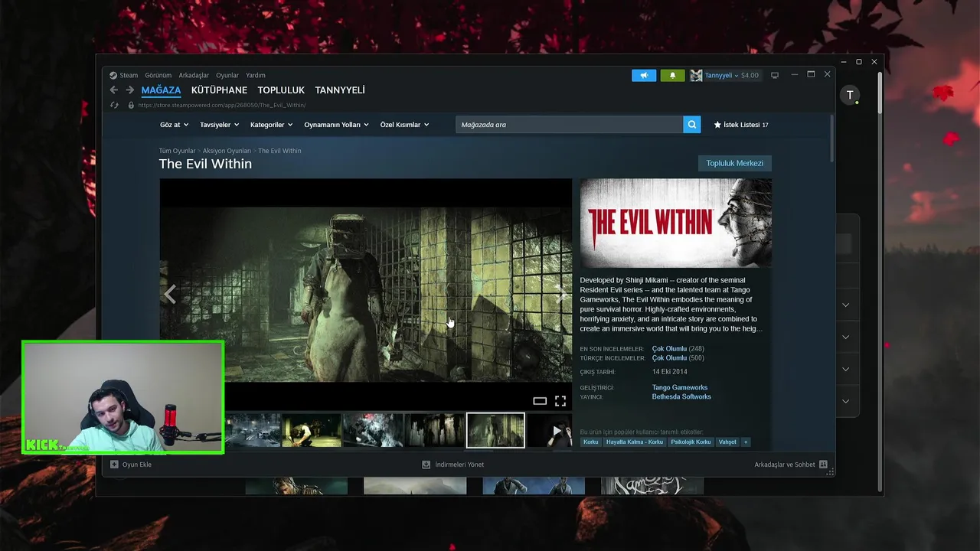The height and width of the screenshot is (551, 980).
Task: Open the Bethesda Softworks publisher link
Action: coord(681,397)
